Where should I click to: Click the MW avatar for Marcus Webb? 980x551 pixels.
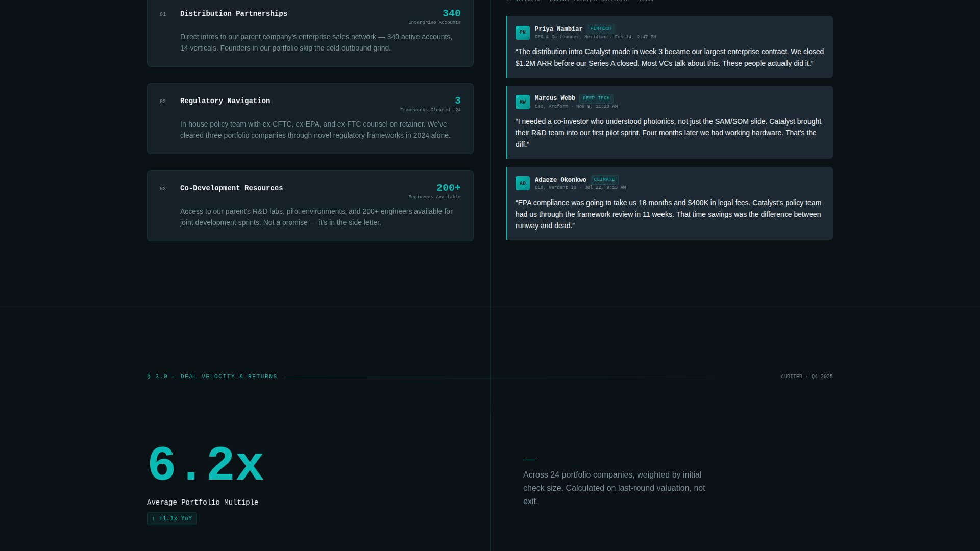522,102
